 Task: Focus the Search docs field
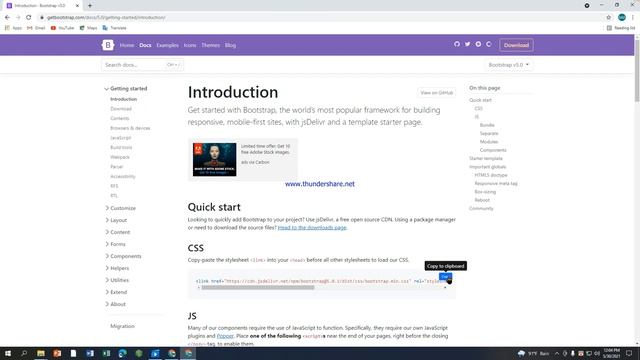[x=142, y=65]
